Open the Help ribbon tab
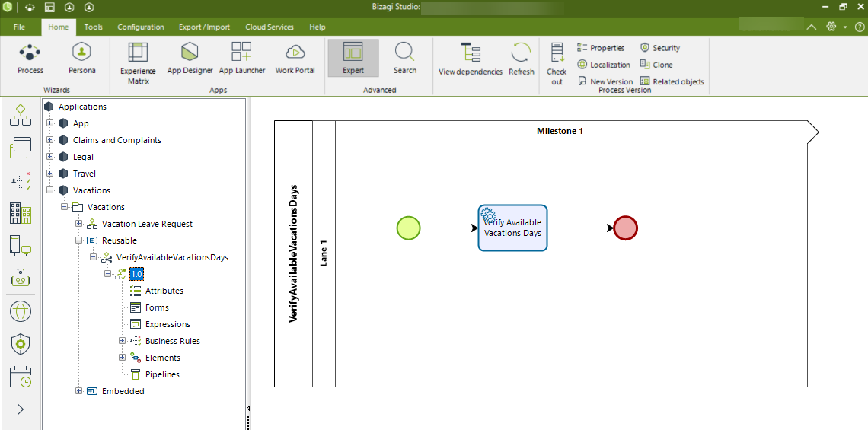The image size is (868, 430). (x=318, y=27)
